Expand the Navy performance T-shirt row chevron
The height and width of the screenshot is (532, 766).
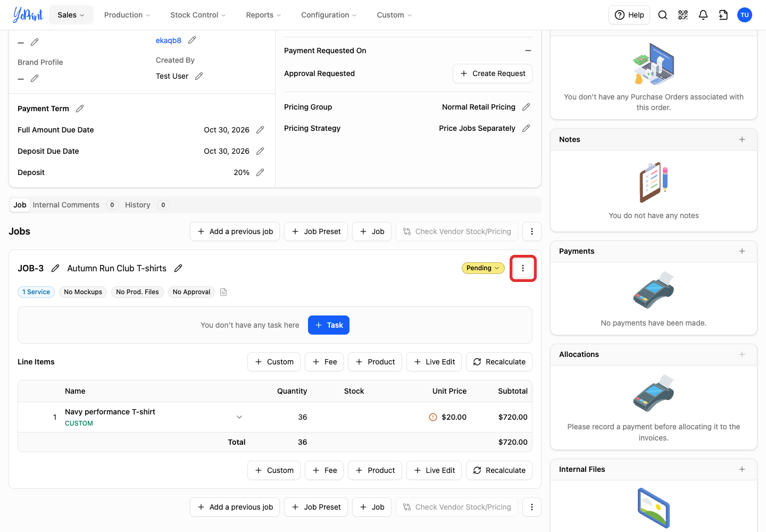pyautogui.click(x=239, y=417)
